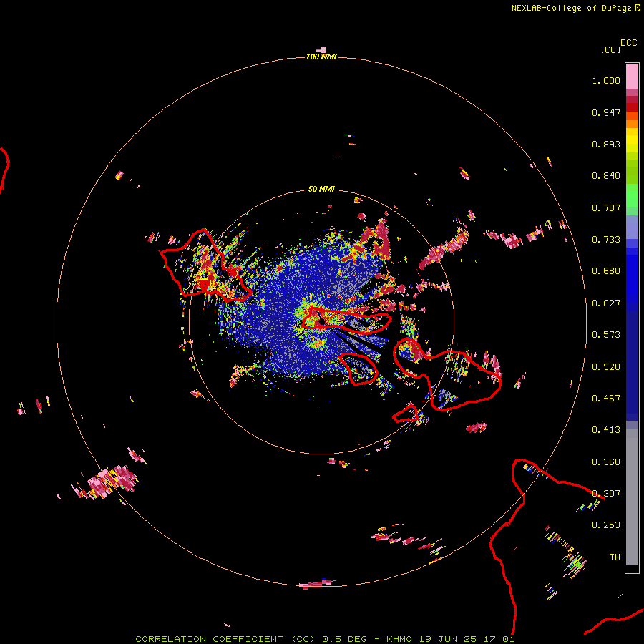Click the 0.413 scale value
The height and width of the screenshot is (644, 644).
(x=606, y=430)
